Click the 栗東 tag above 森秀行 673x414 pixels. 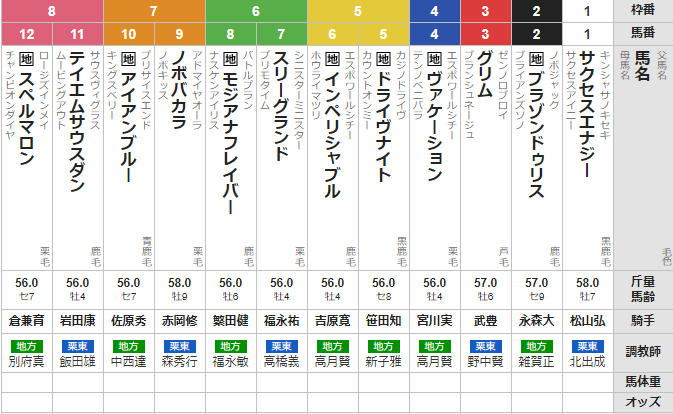(x=179, y=346)
